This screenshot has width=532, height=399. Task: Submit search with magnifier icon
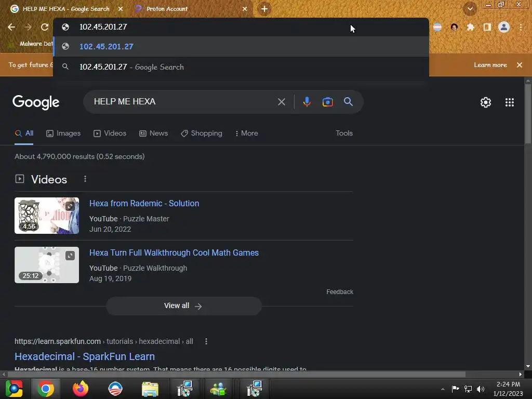pos(348,102)
